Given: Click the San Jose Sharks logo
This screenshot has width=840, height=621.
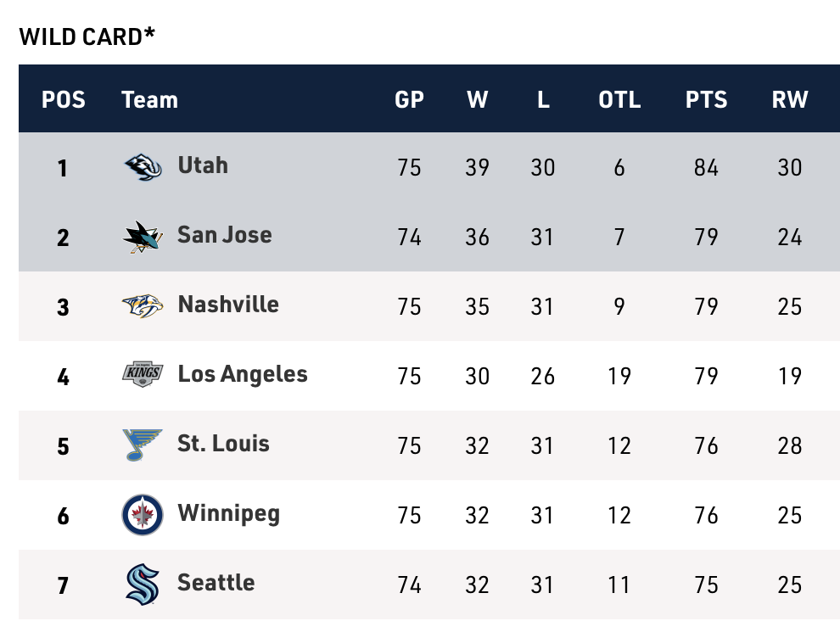Looking at the screenshot, I should (142, 237).
